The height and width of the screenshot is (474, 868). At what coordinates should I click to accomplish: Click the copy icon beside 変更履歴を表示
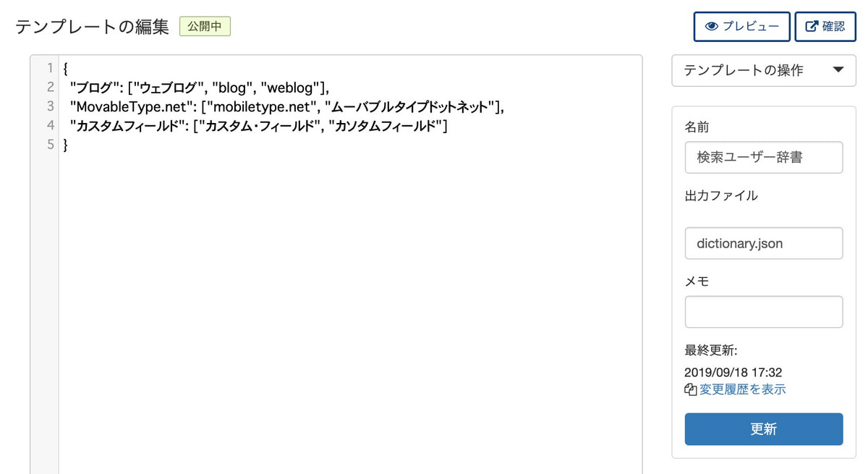pos(691,390)
